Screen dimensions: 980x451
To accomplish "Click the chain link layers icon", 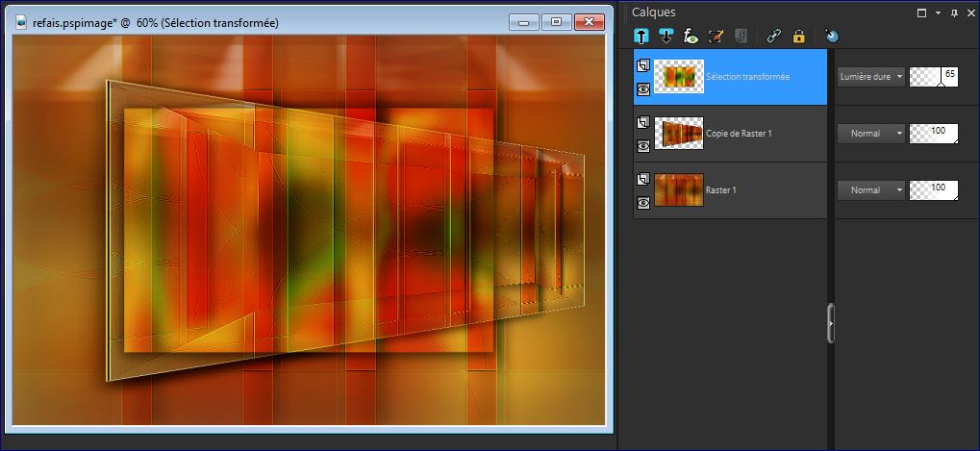I will [x=774, y=37].
